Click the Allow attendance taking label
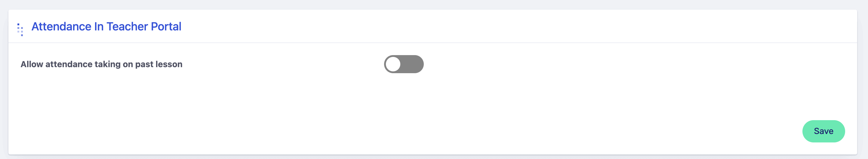 pos(101,64)
